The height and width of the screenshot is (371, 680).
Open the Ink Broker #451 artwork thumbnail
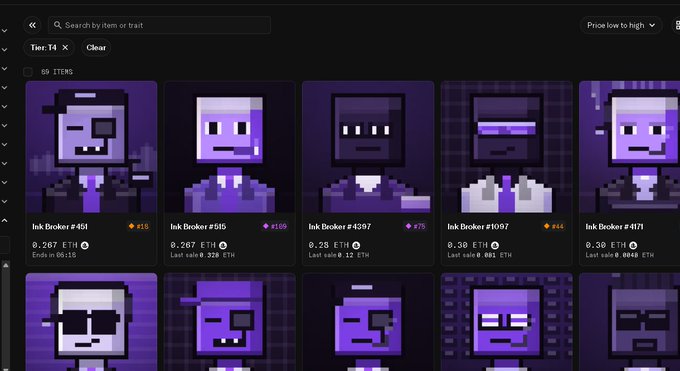(92, 147)
